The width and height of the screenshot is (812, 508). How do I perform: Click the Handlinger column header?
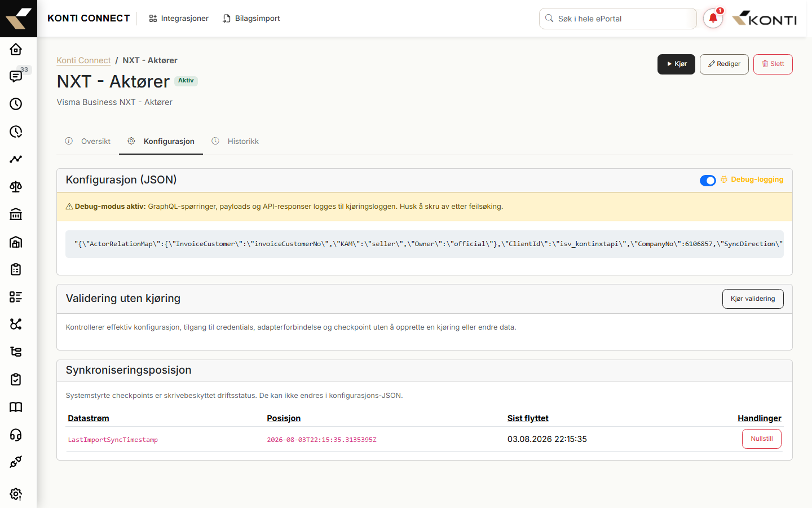tap(760, 418)
